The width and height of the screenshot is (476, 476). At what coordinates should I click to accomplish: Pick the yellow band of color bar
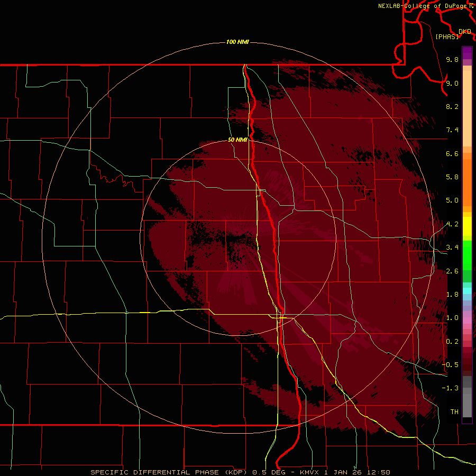click(467, 226)
